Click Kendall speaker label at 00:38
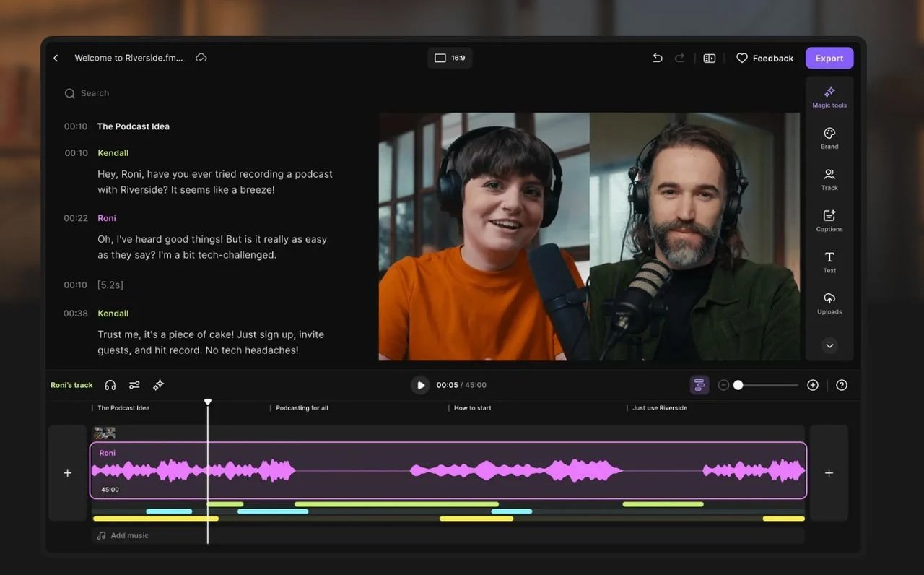 point(113,314)
